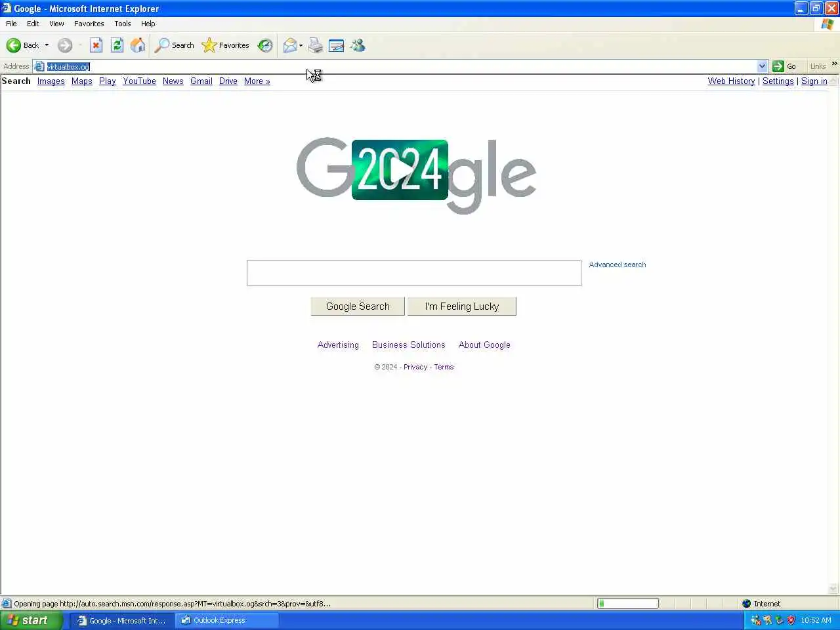Image resolution: width=840 pixels, height=630 pixels.
Task: Open the Play link
Action: click(108, 81)
